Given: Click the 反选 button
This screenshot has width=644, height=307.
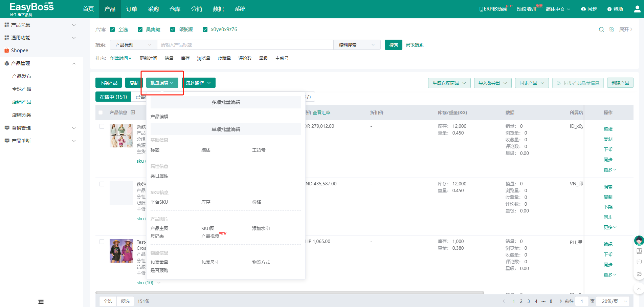Looking at the screenshot, I should (125, 301).
